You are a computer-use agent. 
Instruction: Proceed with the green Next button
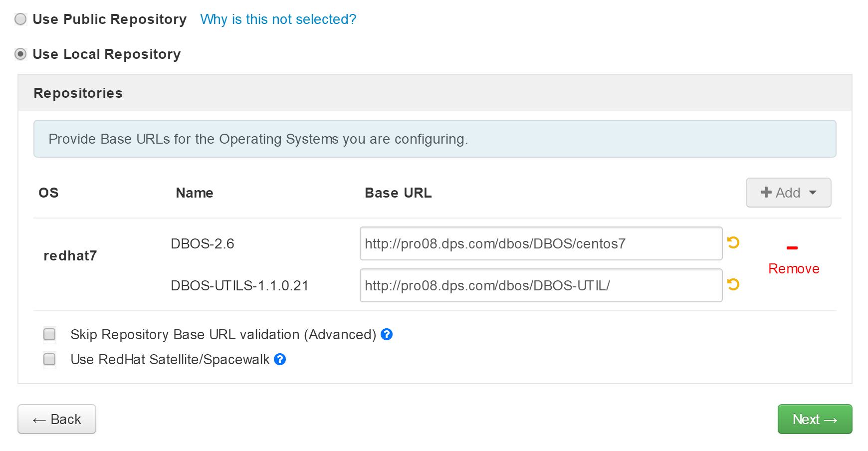click(x=815, y=419)
